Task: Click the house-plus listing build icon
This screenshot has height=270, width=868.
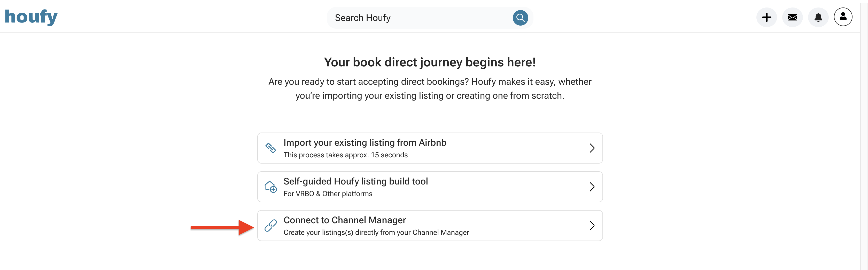Action: coord(270,187)
